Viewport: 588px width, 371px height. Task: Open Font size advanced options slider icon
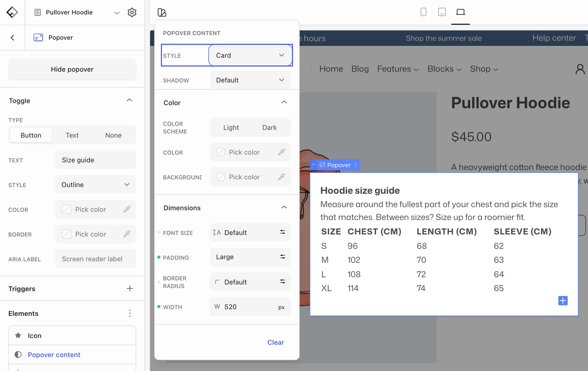tap(283, 232)
